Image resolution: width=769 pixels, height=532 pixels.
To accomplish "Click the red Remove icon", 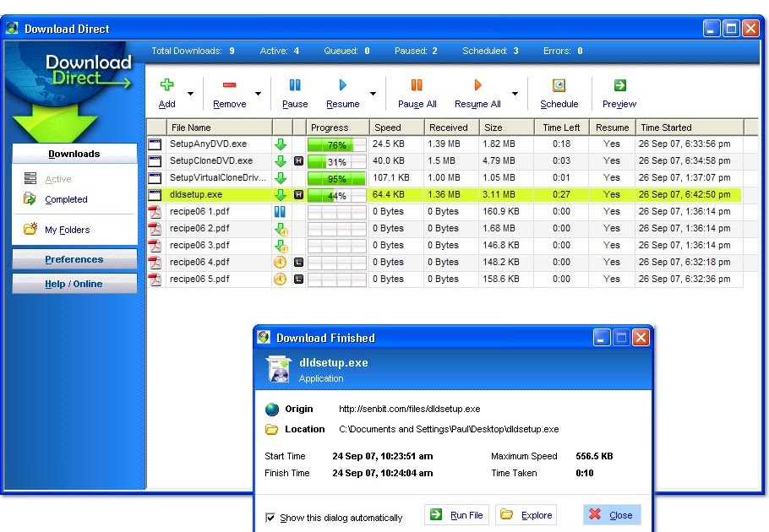I will [229, 84].
